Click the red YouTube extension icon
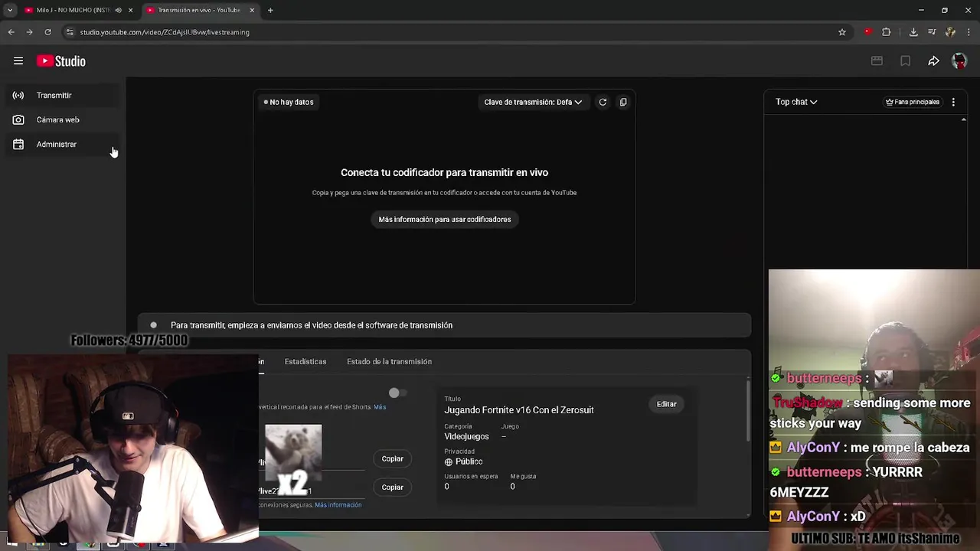 pos(867,32)
